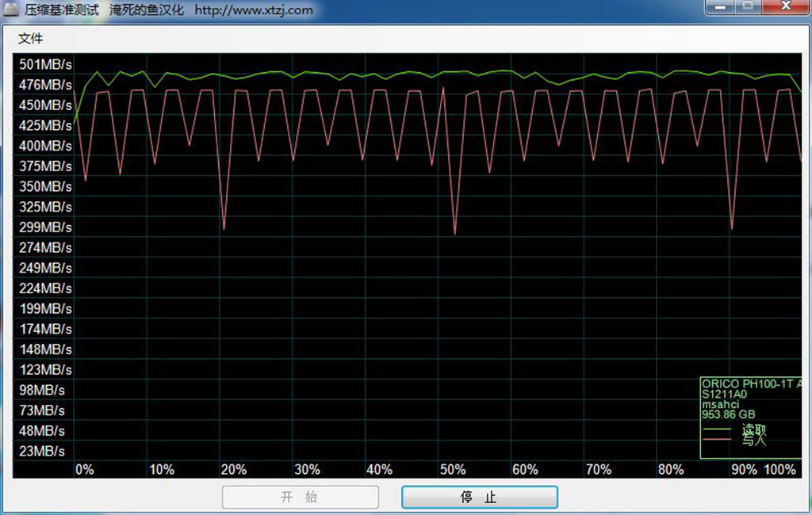Viewport: 812px width, 515px height.
Task: Click the 100% axis label
Action: 780,470
